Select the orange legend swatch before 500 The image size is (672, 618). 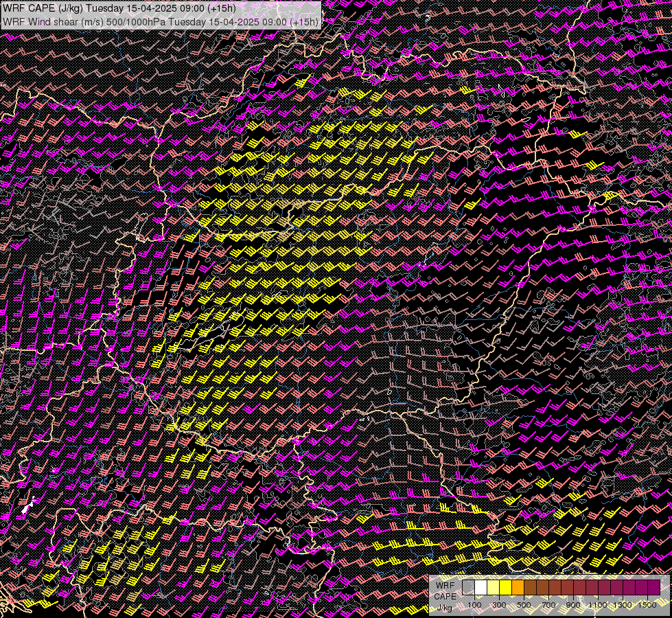click(x=518, y=587)
